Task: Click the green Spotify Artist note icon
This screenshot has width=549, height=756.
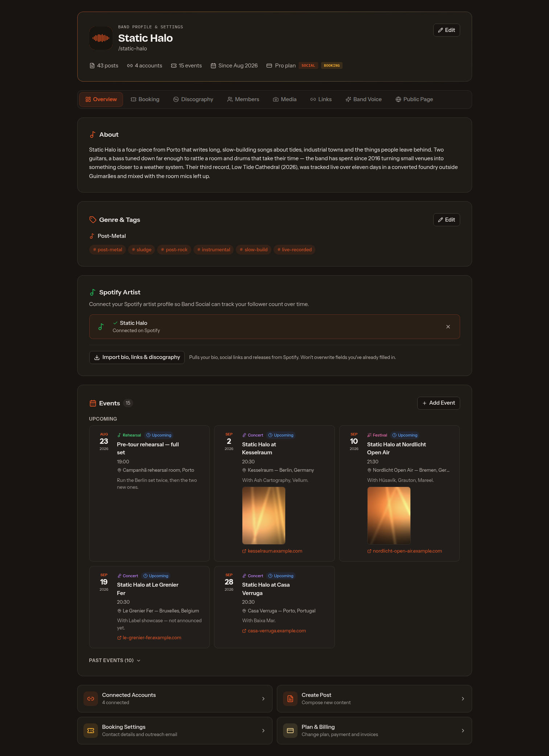Action: (x=93, y=292)
